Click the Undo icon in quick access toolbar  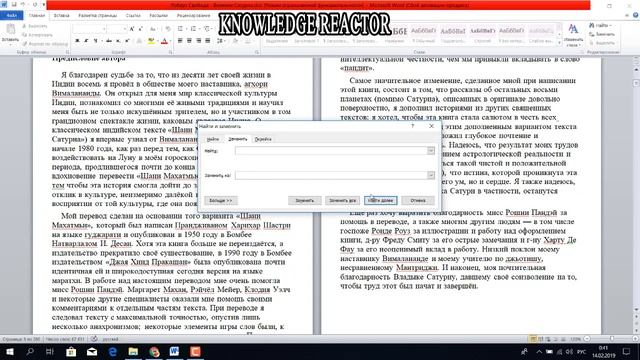click(23, 4)
